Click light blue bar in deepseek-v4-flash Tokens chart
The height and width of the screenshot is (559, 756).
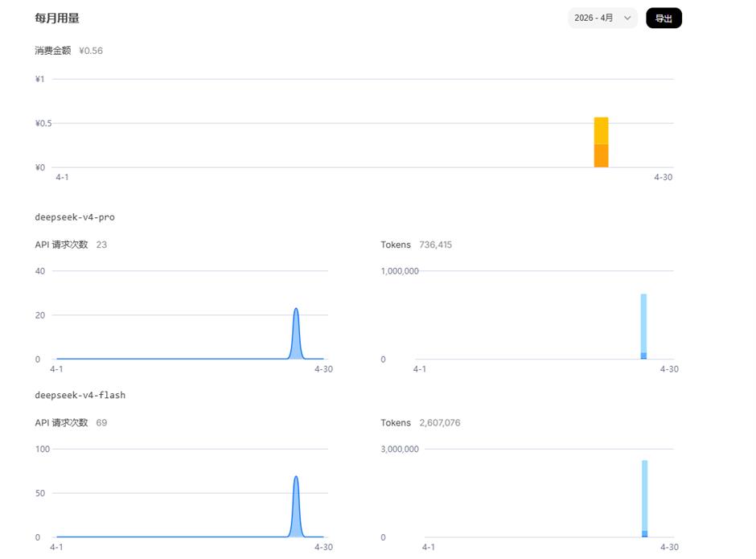(x=644, y=492)
